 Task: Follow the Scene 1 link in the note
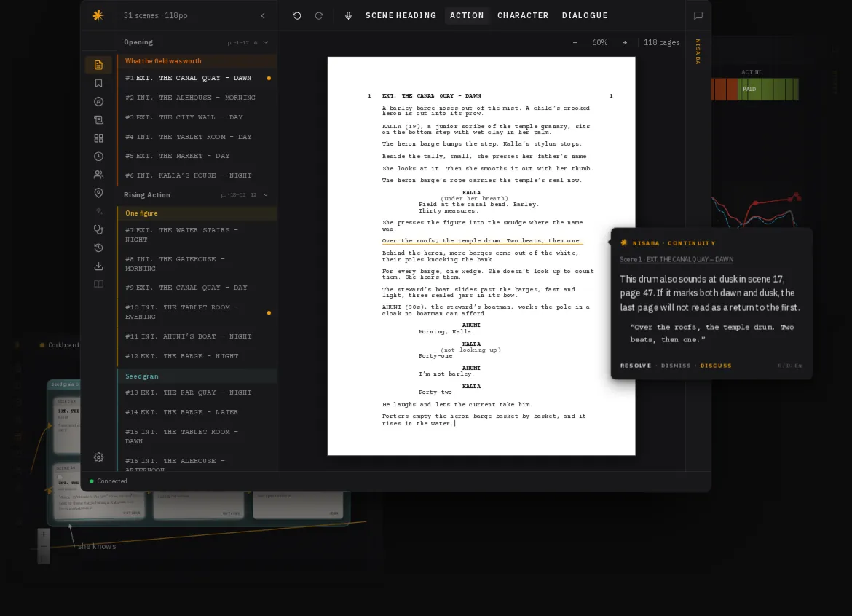677,260
